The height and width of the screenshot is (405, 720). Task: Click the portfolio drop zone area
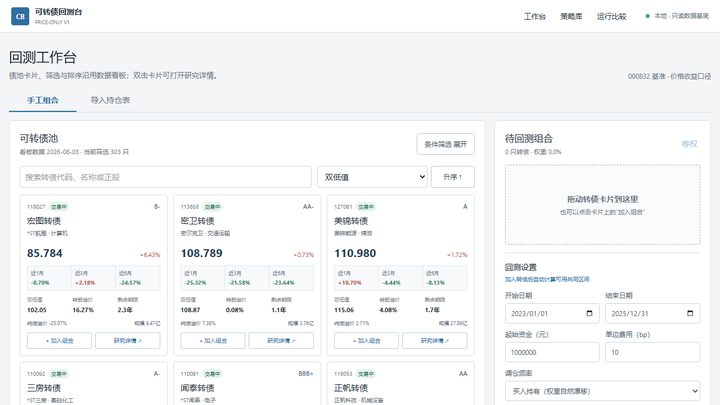coord(602,205)
